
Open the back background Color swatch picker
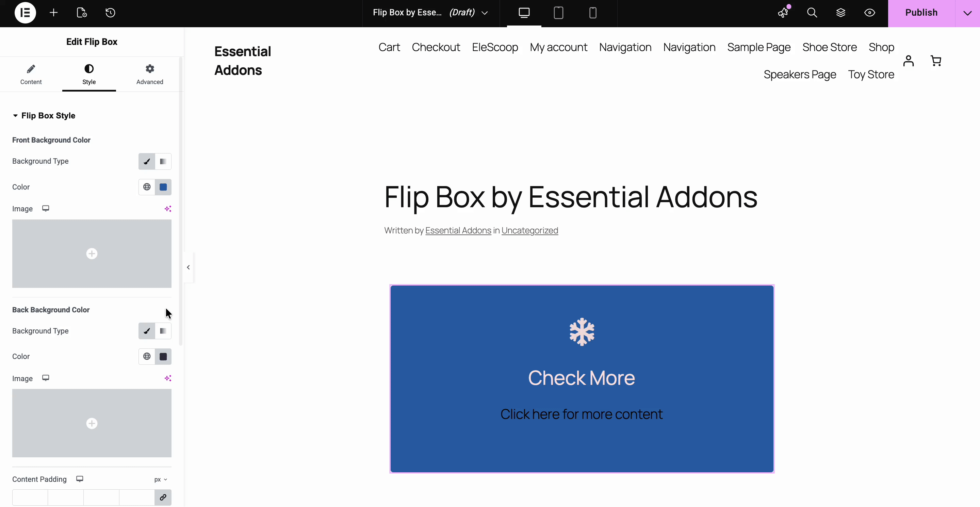tap(163, 356)
